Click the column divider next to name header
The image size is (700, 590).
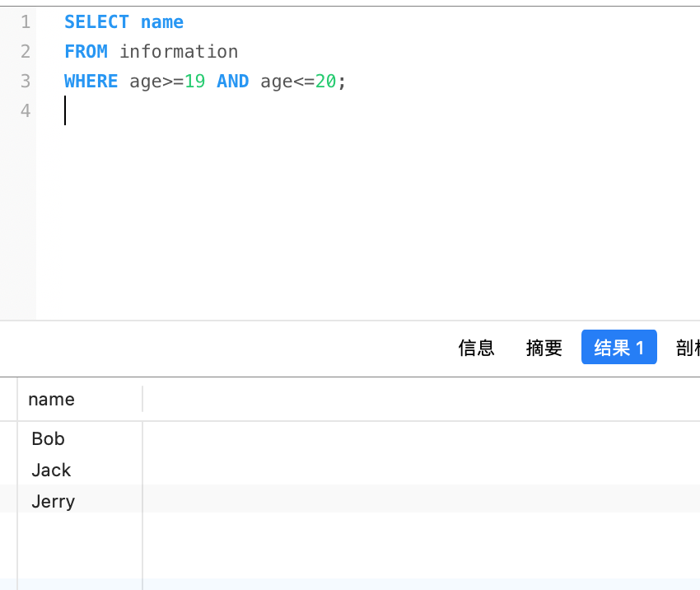pos(142,399)
